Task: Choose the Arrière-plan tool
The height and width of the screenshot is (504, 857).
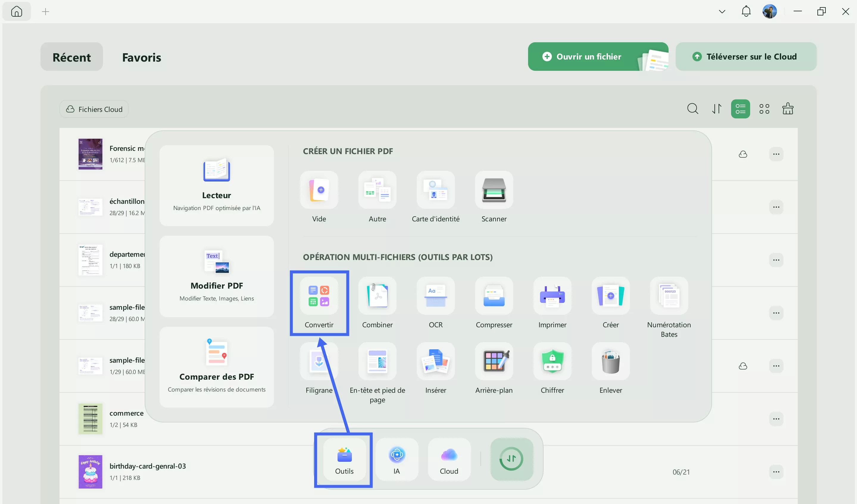Action: [x=494, y=361]
